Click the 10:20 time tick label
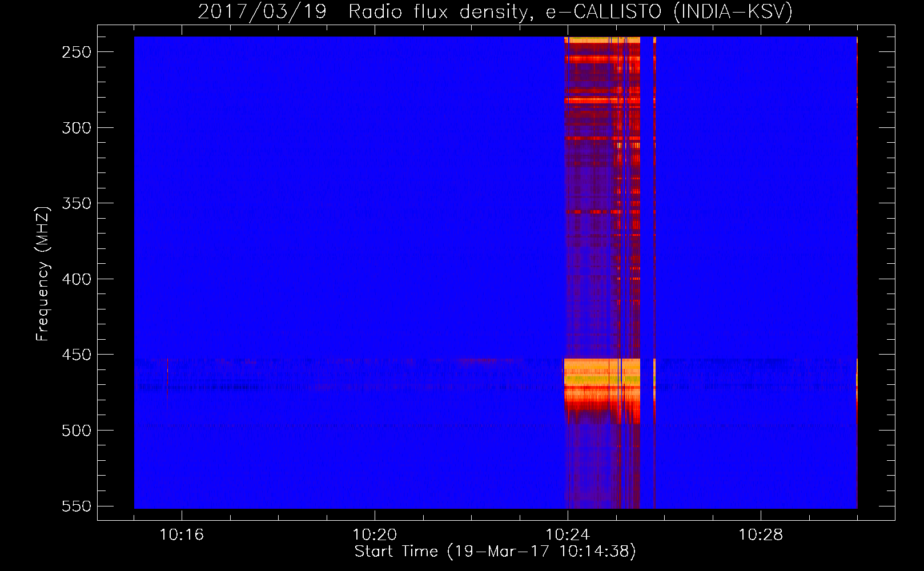924x571 pixels. pyautogui.click(x=375, y=535)
